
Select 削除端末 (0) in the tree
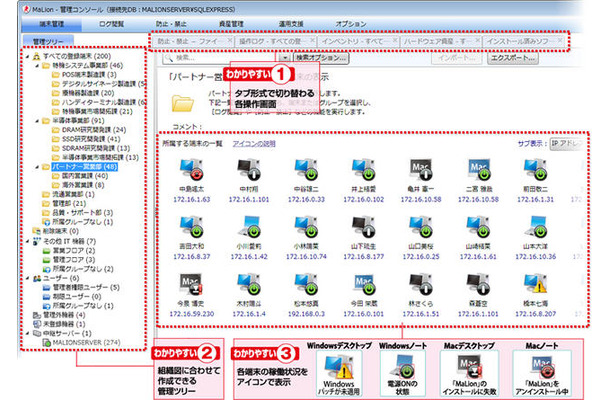tap(61, 231)
